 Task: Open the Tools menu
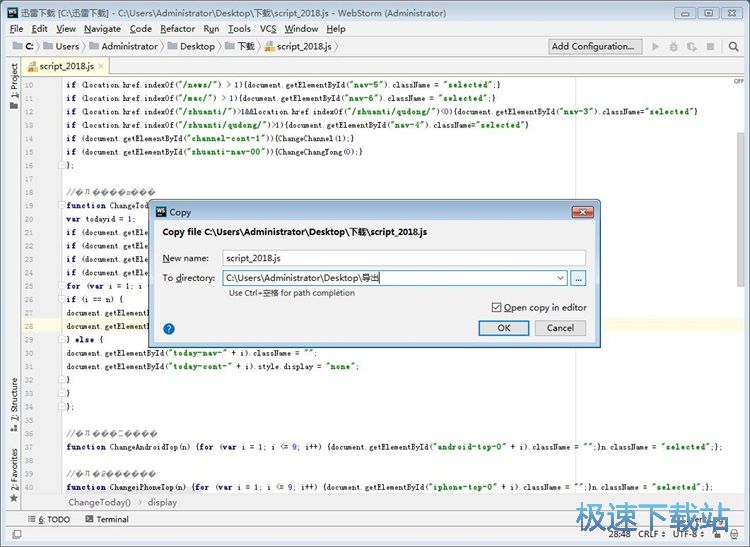click(x=239, y=29)
